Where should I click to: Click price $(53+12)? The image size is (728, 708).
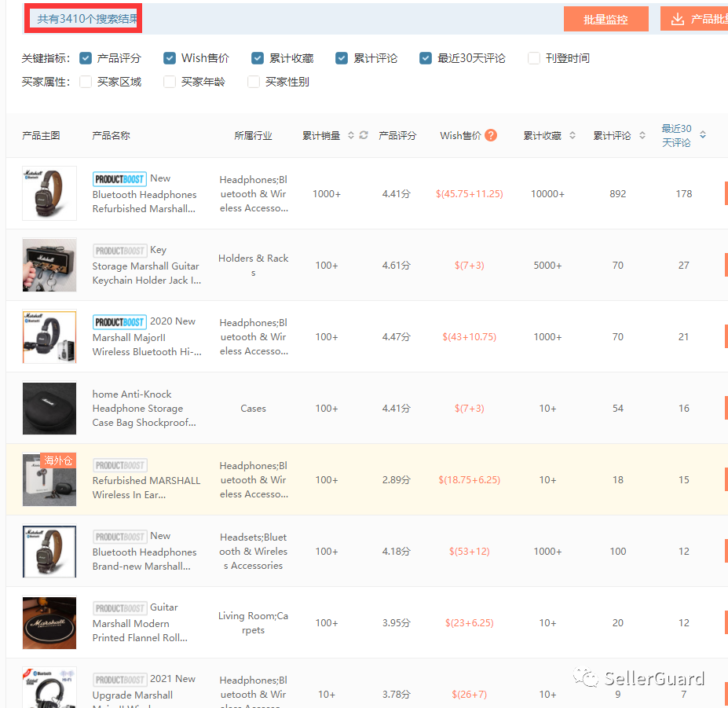point(470,552)
